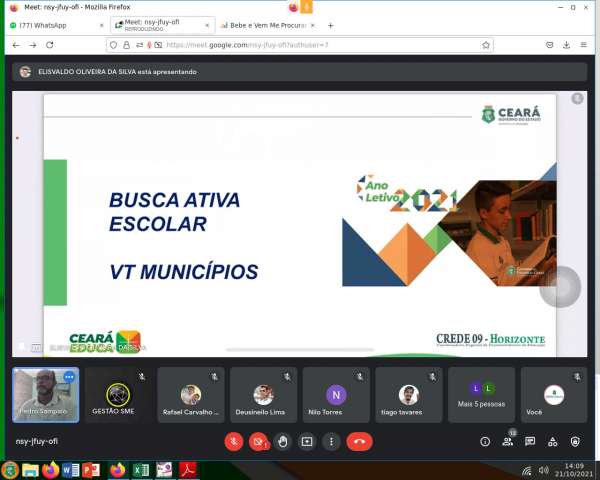
Task: Open a new browser tab
Action: [331, 25]
